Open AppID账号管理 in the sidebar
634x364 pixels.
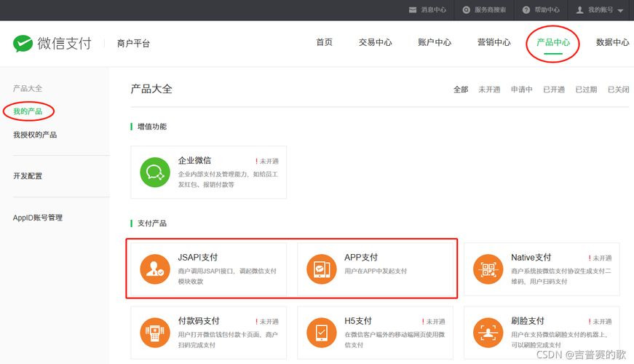tap(38, 218)
